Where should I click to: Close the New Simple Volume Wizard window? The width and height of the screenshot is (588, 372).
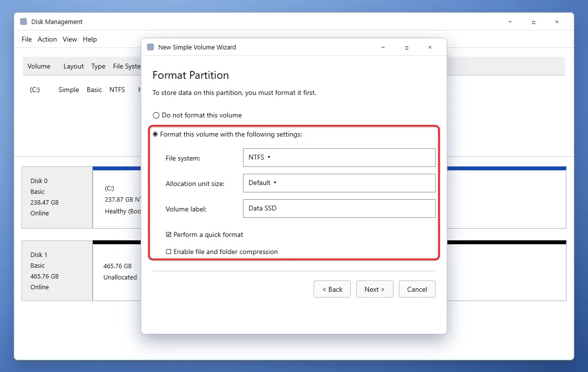[430, 47]
